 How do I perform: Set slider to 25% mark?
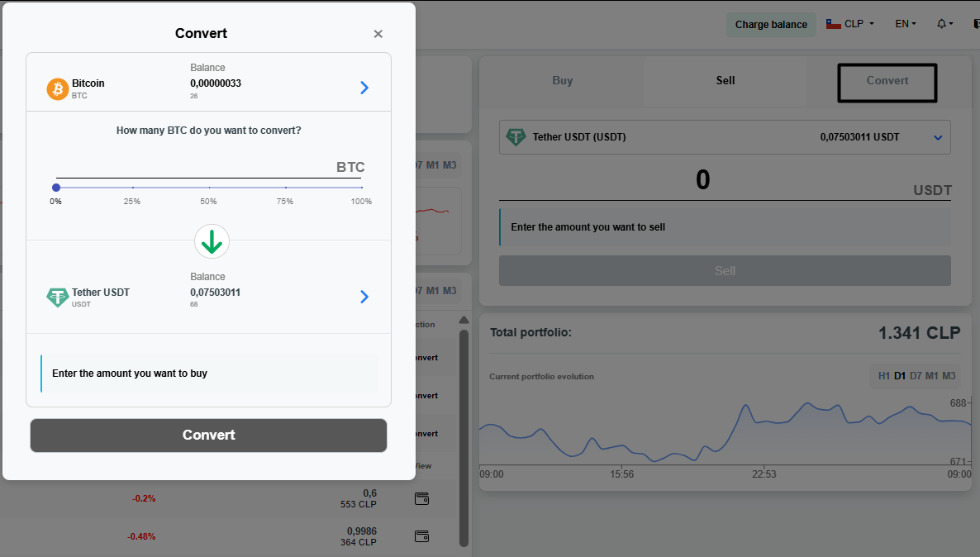(132, 188)
